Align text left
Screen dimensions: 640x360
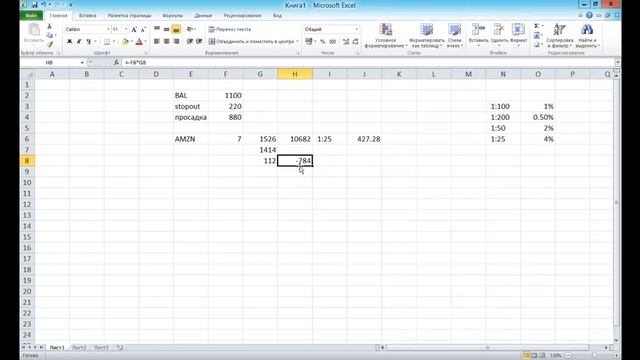pyautogui.click(x=157, y=41)
